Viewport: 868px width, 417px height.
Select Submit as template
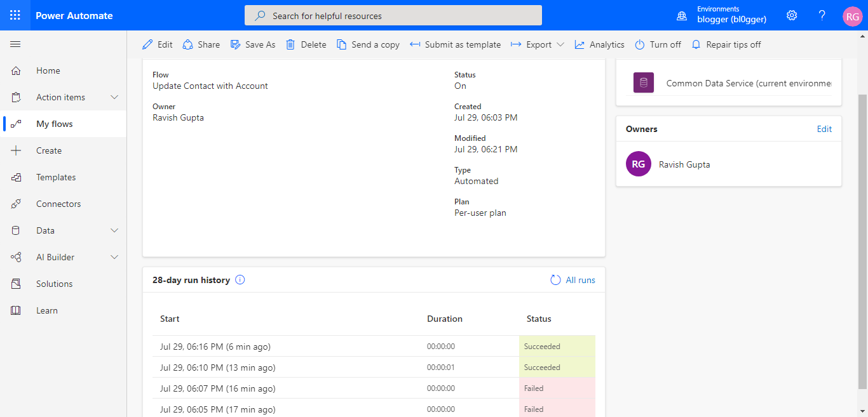click(x=455, y=44)
